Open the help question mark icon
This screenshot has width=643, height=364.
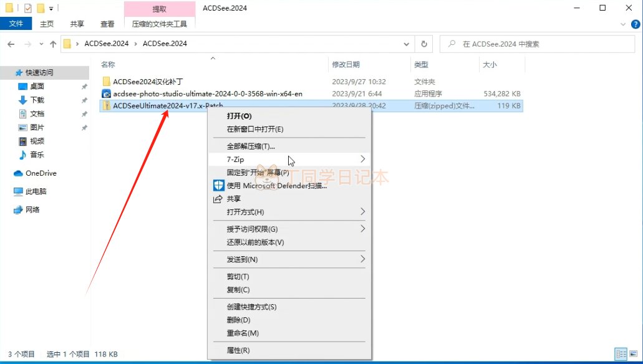point(636,24)
